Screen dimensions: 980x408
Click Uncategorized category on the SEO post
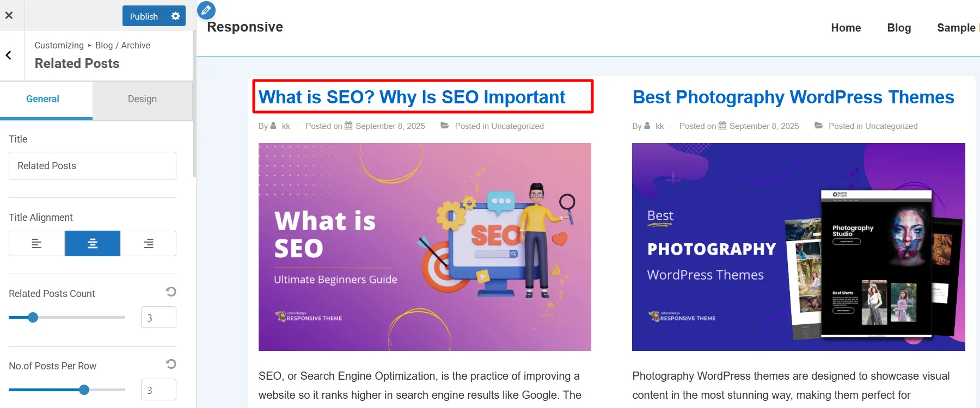pos(517,126)
